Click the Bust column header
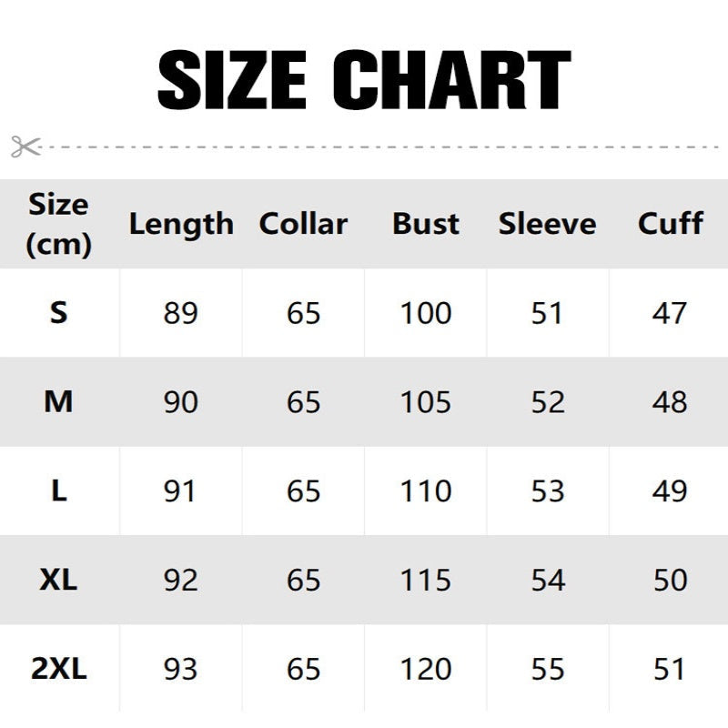This screenshot has height=728, width=728. 426,224
